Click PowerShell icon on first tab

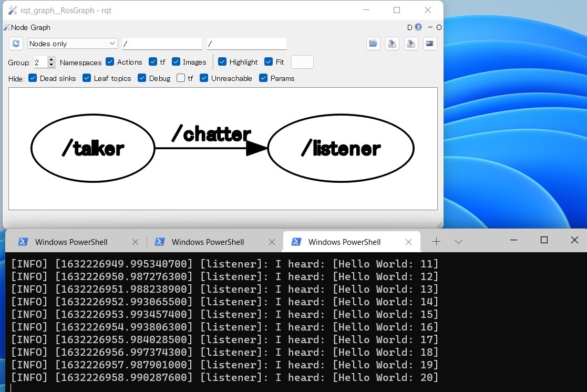(23, 242)
